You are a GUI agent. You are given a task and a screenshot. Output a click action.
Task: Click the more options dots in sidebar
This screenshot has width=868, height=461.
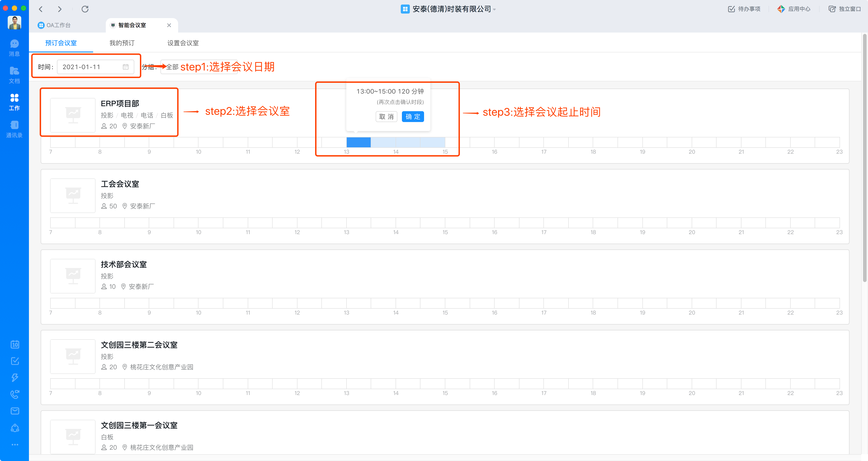(x=15, y=445)
